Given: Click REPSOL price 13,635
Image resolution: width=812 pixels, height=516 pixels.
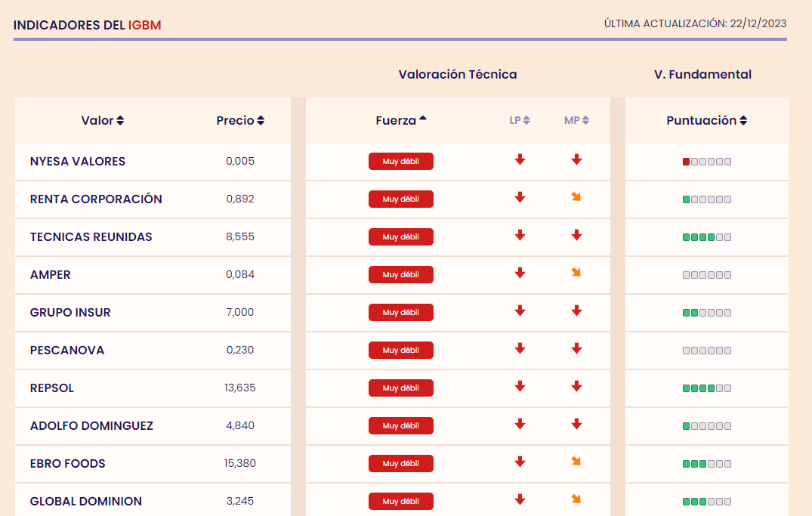Looking at the screenshot, I should [x=240, y=388].
